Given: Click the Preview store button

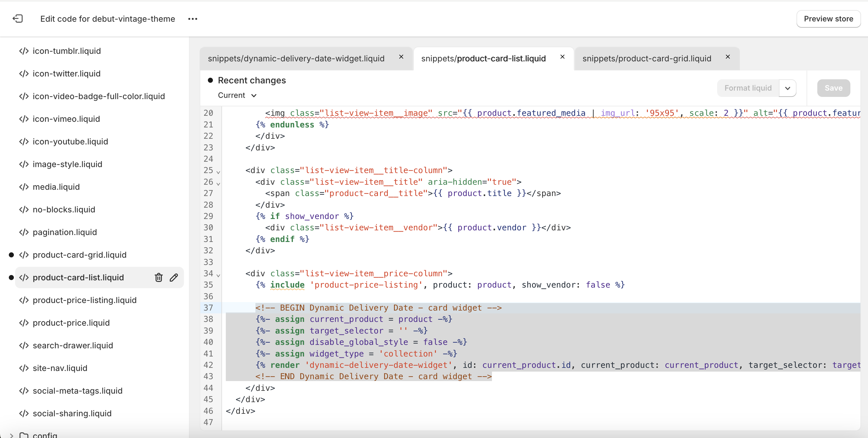Looking at the screenshot, I should (x=830, y=19).
